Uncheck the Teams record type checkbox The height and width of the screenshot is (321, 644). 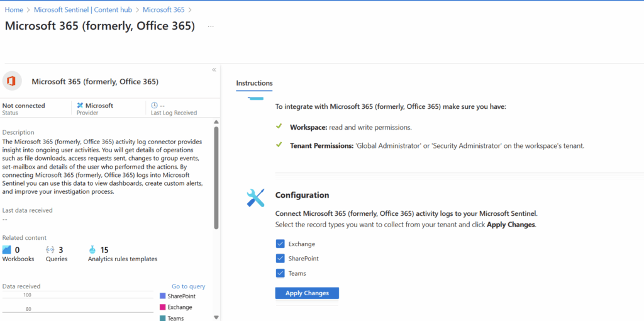[x=280, y=273]
